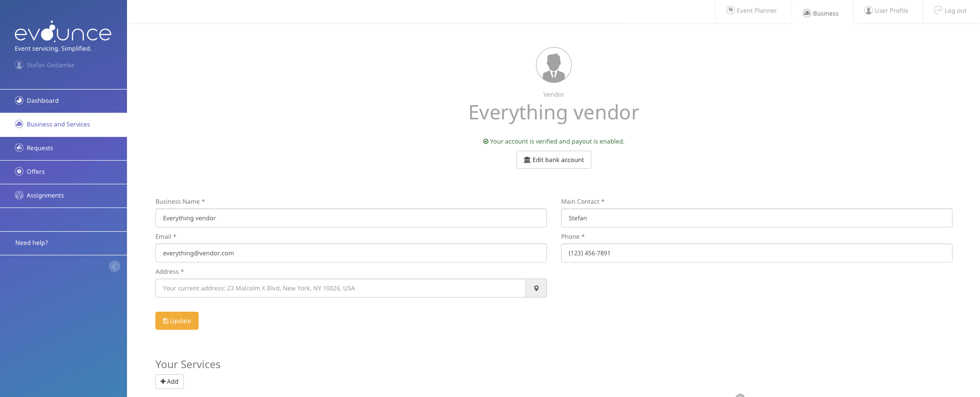Click the account verified status message
This screenshot has width=980, height=397.
pyautogui.click(x=554, y=141)
